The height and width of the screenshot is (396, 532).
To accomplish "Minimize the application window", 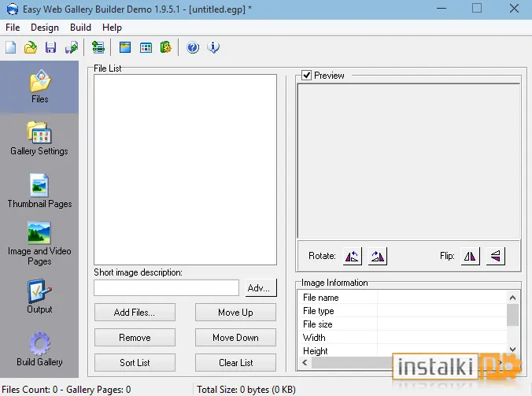I will click(x=441, y=9).
